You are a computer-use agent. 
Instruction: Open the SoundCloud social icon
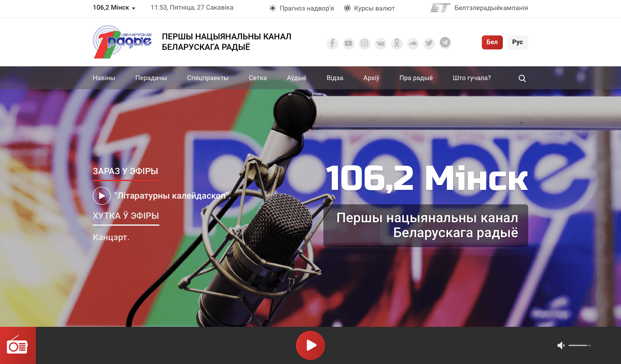click(x=413, y=43)
